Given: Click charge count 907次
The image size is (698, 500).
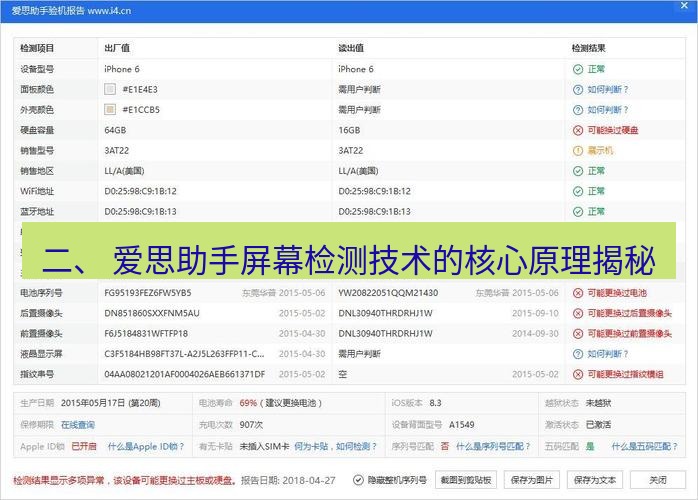Looking at the screenshot, I should pos(251,425).
